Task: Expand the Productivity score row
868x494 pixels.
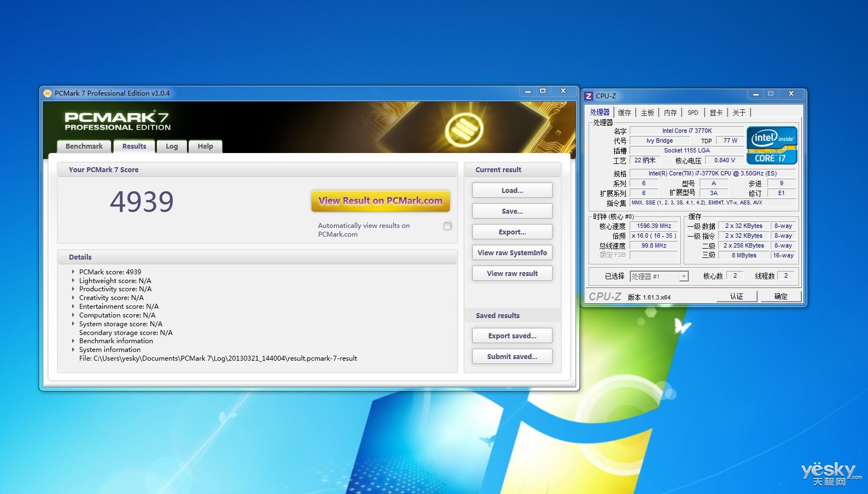Action: click(x=73, y=289)
